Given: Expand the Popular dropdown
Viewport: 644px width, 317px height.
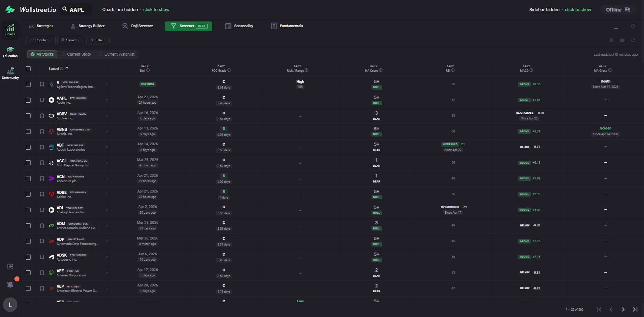Looking at the screenshot, I should [x=41, y=40].
